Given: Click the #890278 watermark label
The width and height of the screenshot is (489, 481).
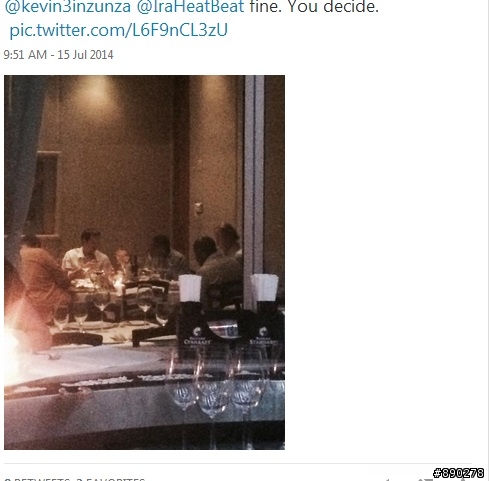Looking at the screenshot, I should click(x=459, y=473).
